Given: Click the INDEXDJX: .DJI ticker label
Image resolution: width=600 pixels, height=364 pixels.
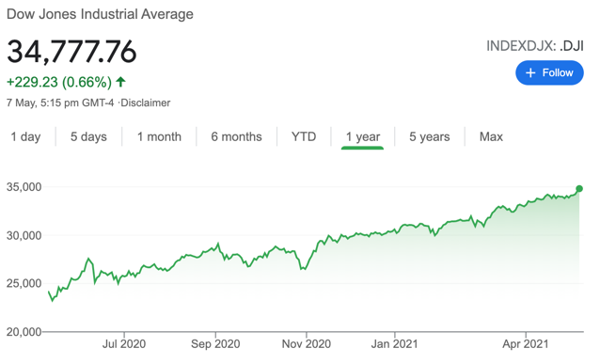Looking at the screenshot, I should point(534,46).
